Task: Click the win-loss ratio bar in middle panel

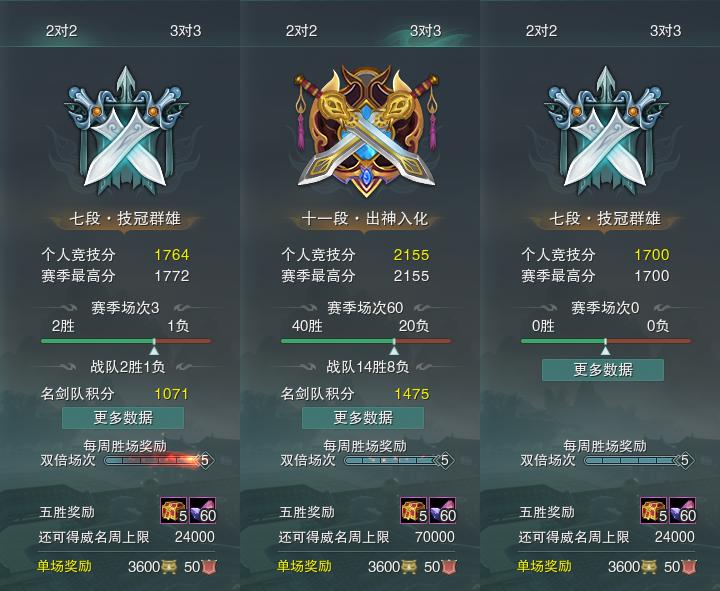Action: (366, 341)
